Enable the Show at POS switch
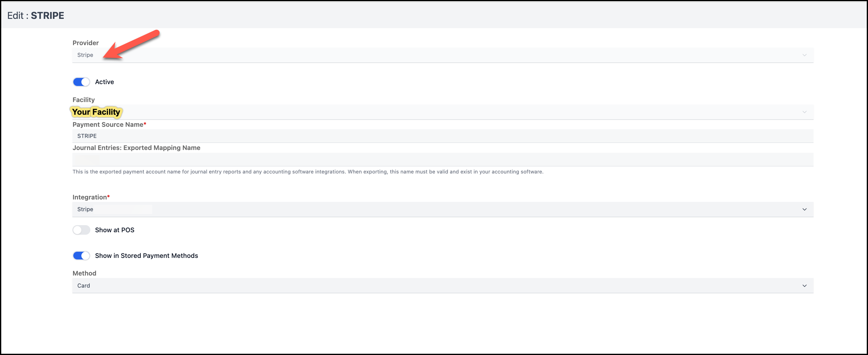The height and width of the screenshot is (355, 868). pyautogui.click(x=81, y=230)
